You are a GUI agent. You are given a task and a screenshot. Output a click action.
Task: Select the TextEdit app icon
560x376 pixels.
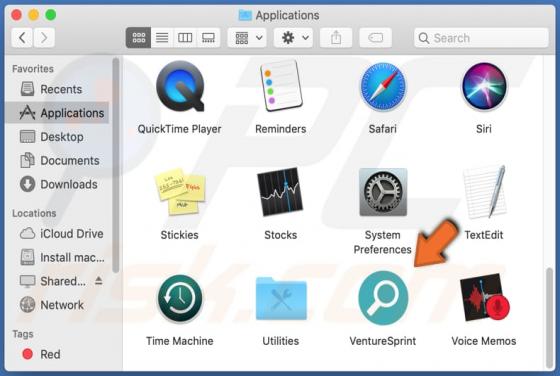(x=485, y=192)
